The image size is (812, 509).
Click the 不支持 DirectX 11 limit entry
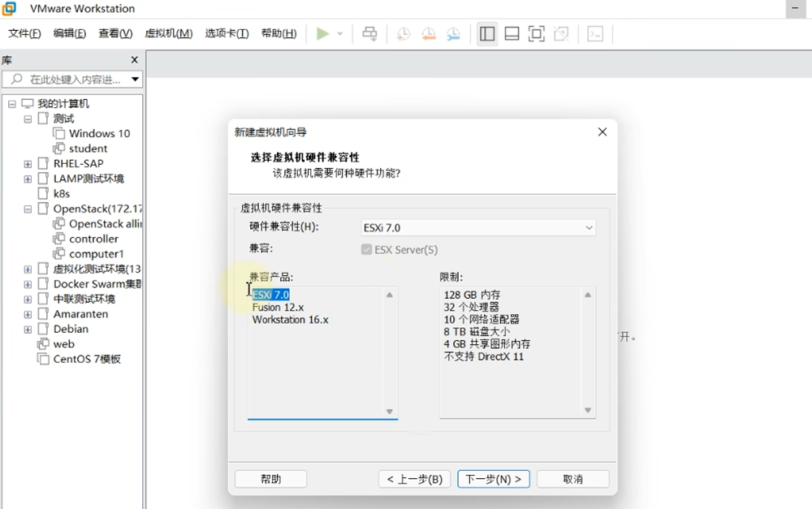click(x=484, y=356)
